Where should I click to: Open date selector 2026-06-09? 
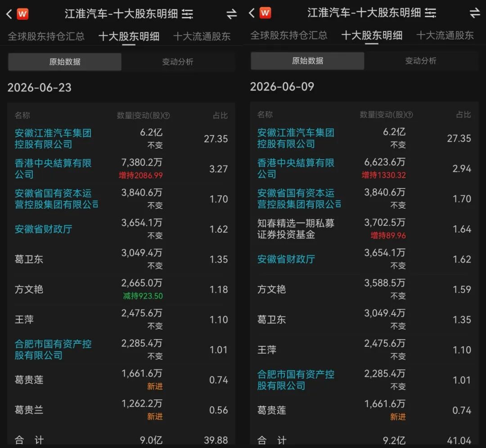coord(282,87)
